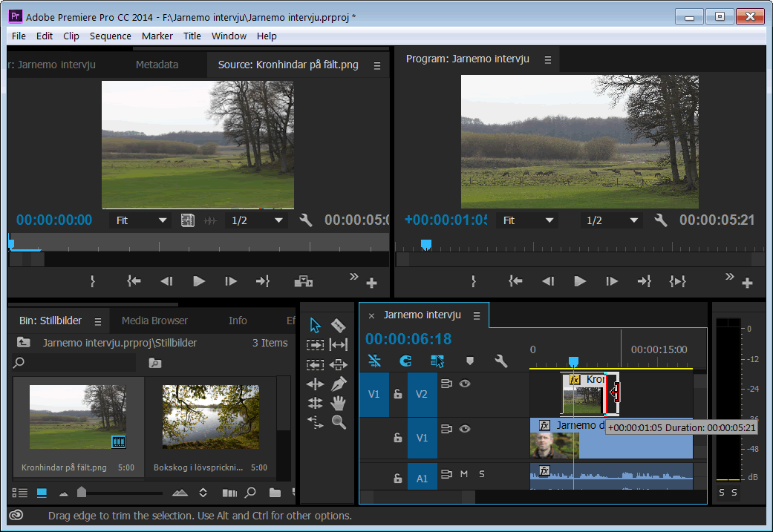Image resolution: width=773 pixels, height=532 pixels.
Task: Click the timeline wrench settings icon
Action: [501, 361]
